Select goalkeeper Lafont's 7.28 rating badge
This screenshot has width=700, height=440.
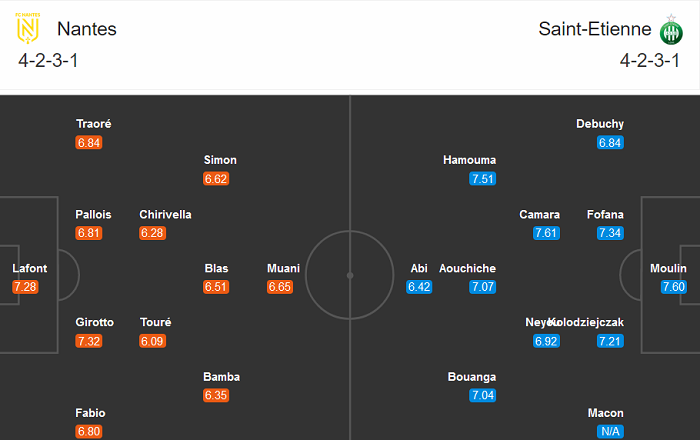pyautogui.click(x=25, y=287)
